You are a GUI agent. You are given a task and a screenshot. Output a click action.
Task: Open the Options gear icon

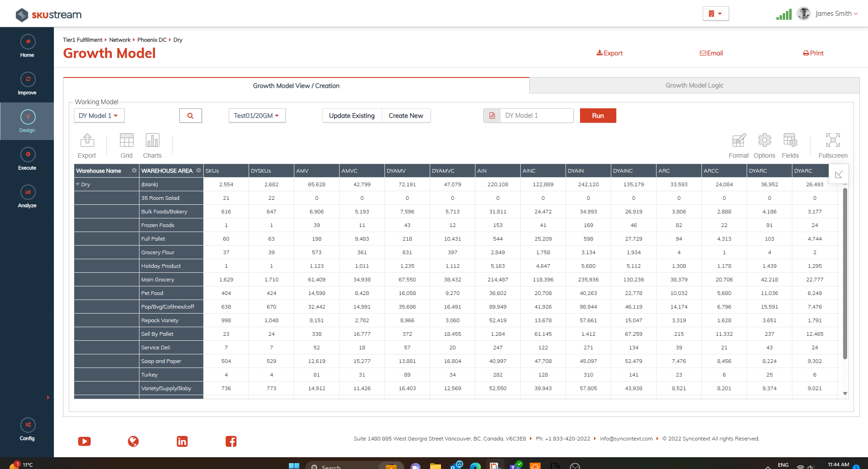click(765, 140)
